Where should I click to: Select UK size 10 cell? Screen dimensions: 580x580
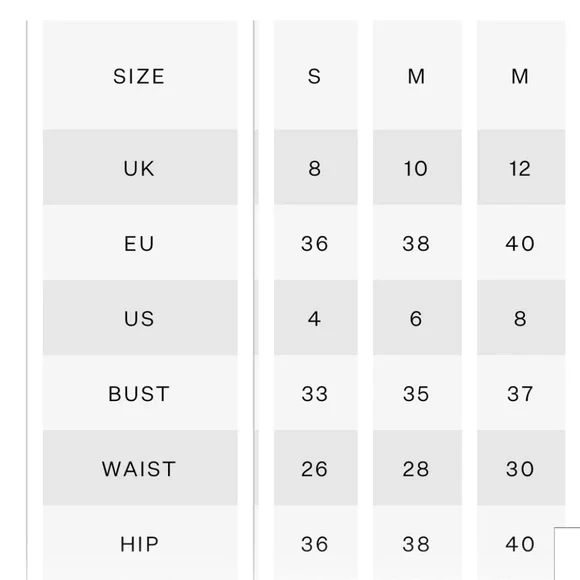point(417,167)
